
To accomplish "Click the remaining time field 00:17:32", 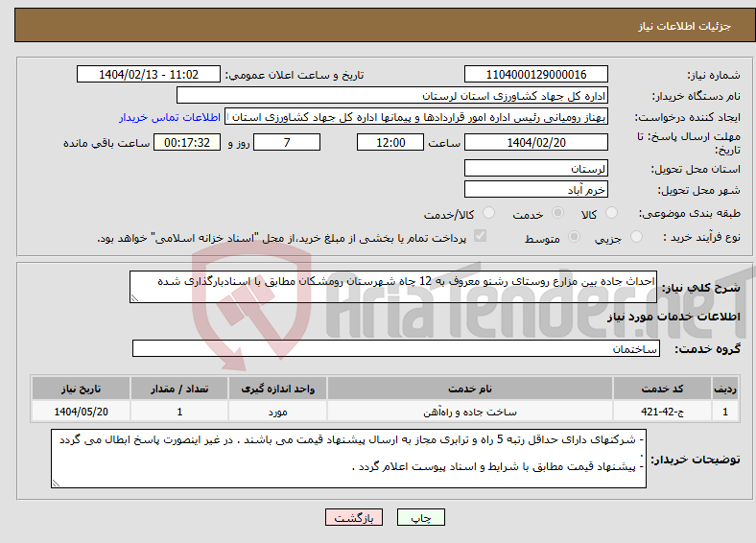I will pyautogui.click(x=187, y=142).
